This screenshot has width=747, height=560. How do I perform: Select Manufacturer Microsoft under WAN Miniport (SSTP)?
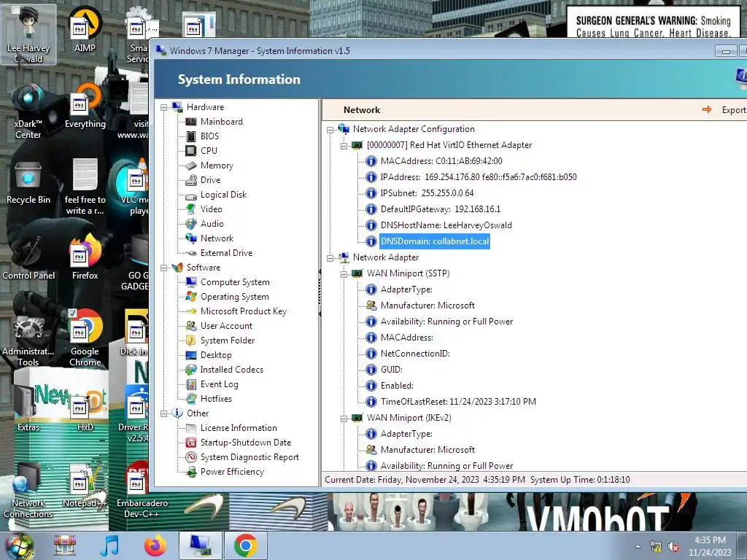click(427, 306)
